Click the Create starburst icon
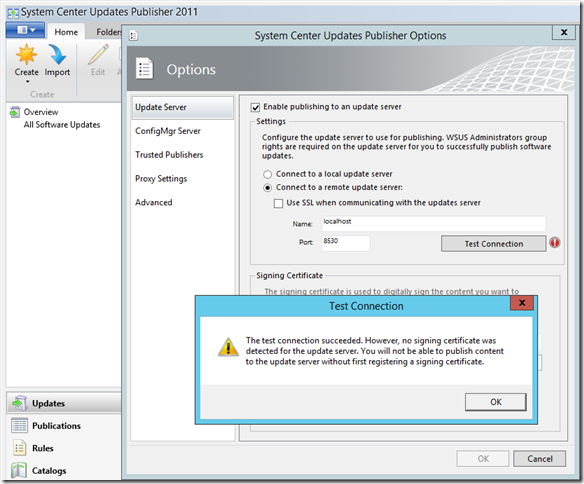The image size is (584, 484). tap(26, 54)
